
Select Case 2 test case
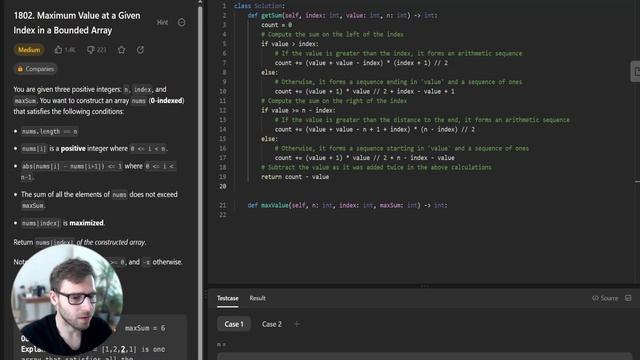pyautogui.click(x=272, y=324)
